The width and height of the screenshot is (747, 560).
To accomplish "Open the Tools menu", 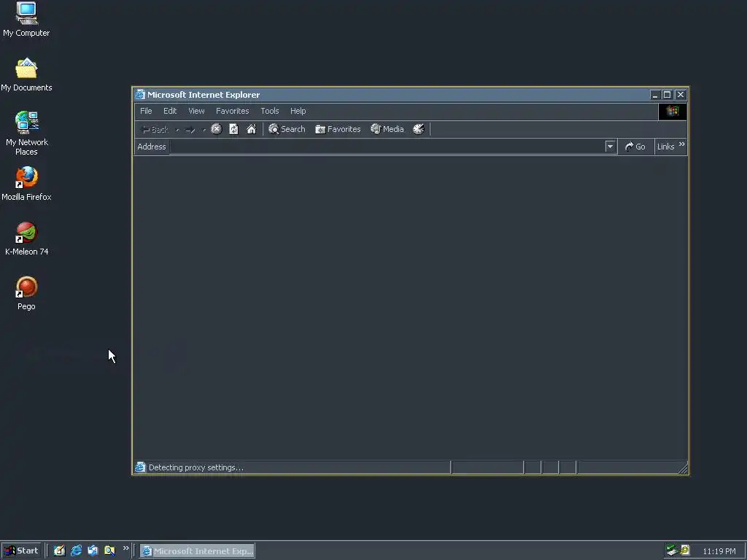I will coord(270,111).
